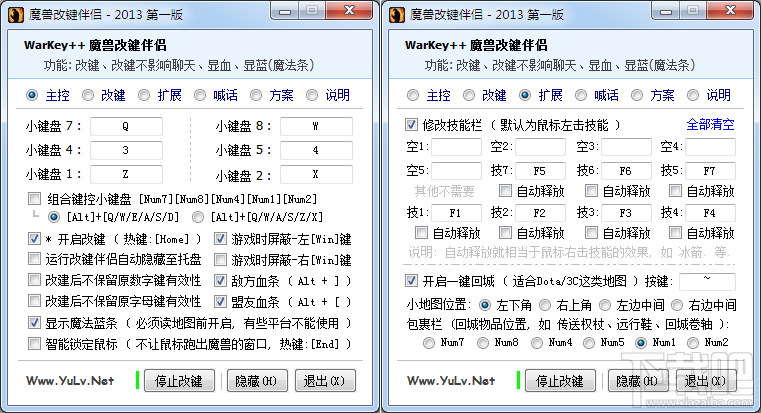Click empty 空5 key field

(x=457, y=171)
